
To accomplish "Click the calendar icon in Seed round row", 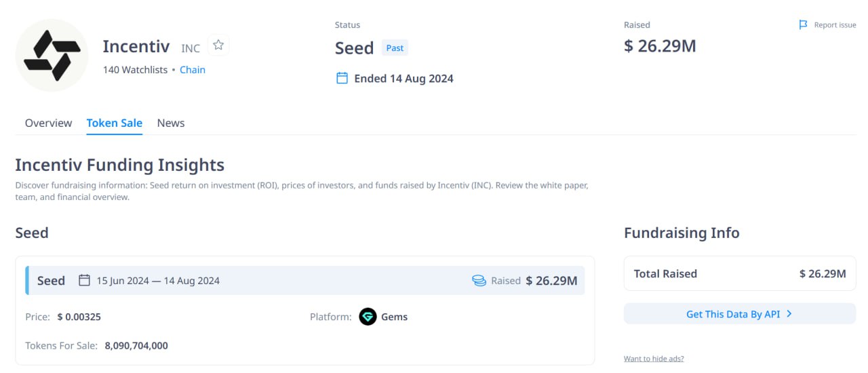I will click(84, 280).
